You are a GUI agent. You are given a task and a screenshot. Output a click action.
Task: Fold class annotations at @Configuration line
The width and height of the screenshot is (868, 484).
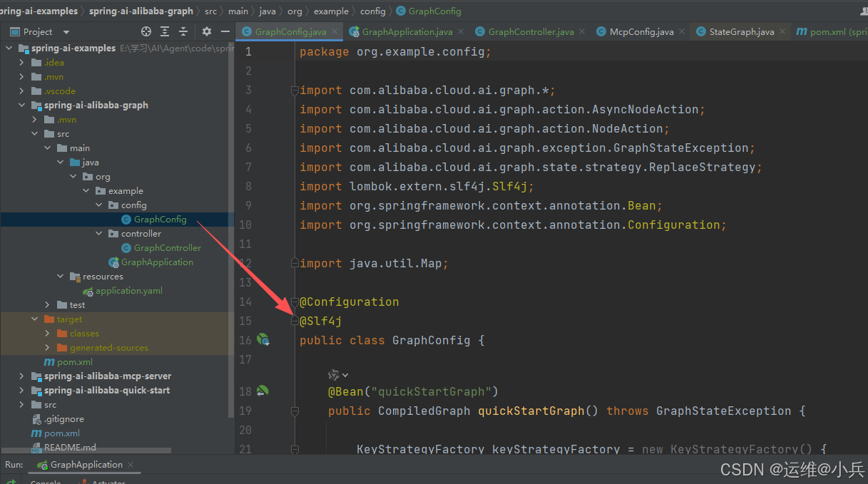pos(294,302)
